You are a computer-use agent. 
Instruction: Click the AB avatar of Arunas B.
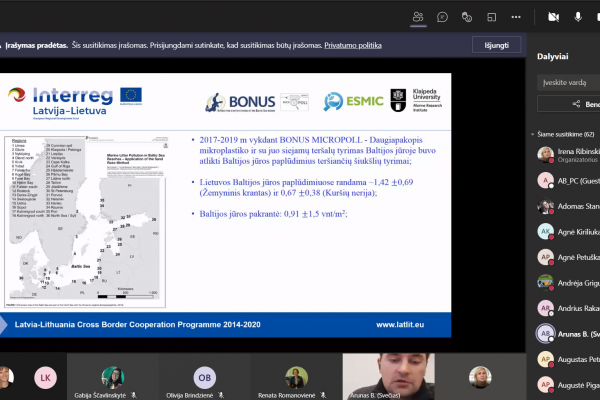pos(545,334)
